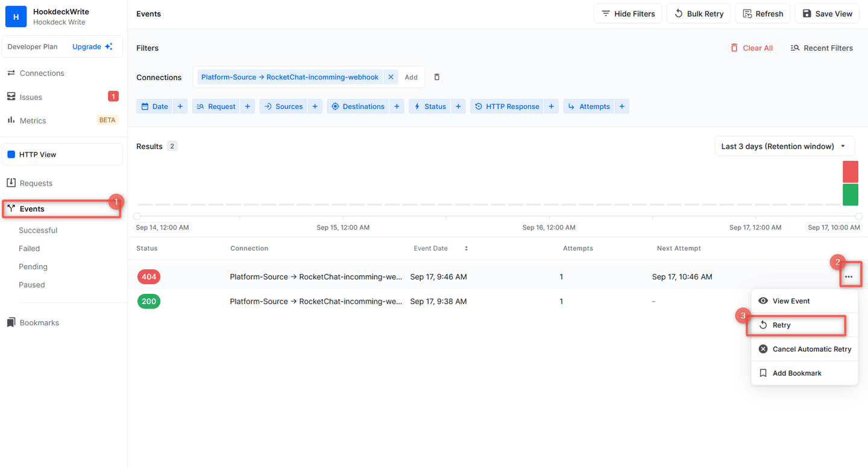Expand the Date filter options
868x468 pixels.
click(180, 106)
